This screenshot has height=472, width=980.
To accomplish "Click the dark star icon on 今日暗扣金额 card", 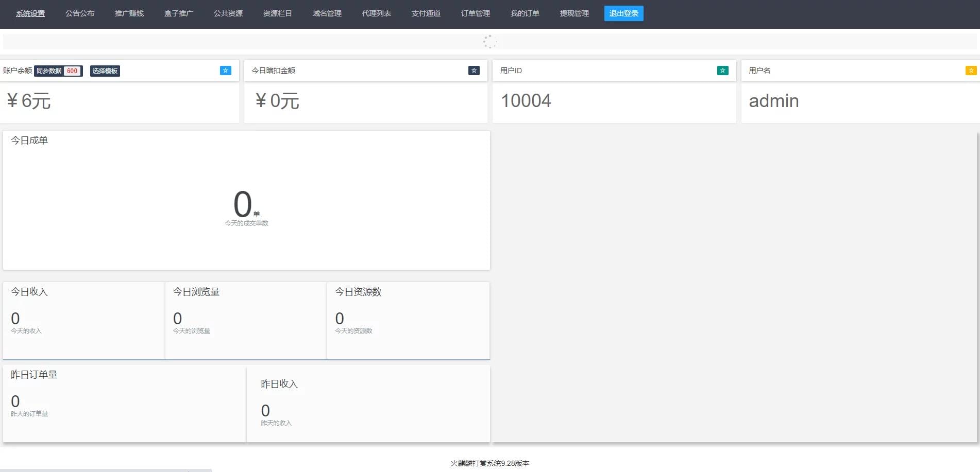I will 474,71.
